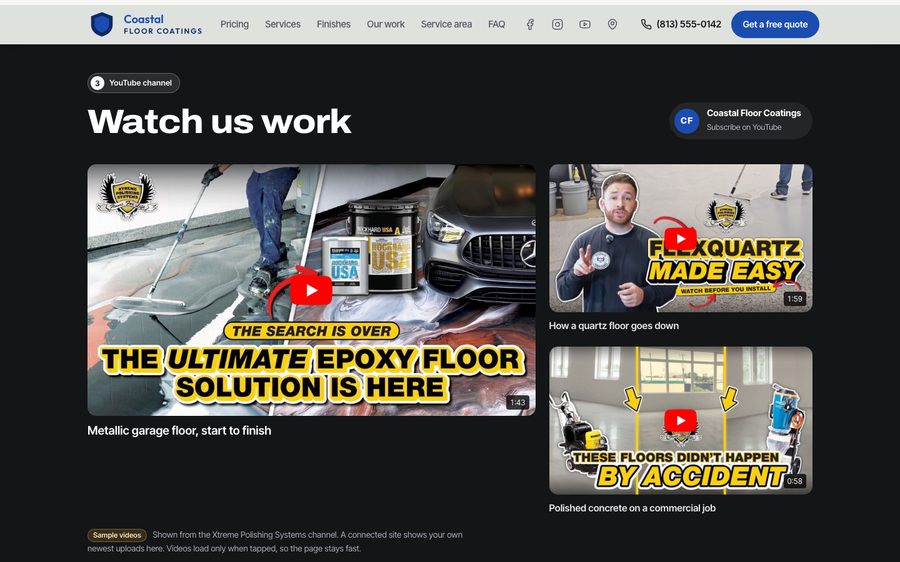The width and height of the screenshot is (900, 562).
Task: Click the YouTube channel badge
Action: (x=134, y=83)
